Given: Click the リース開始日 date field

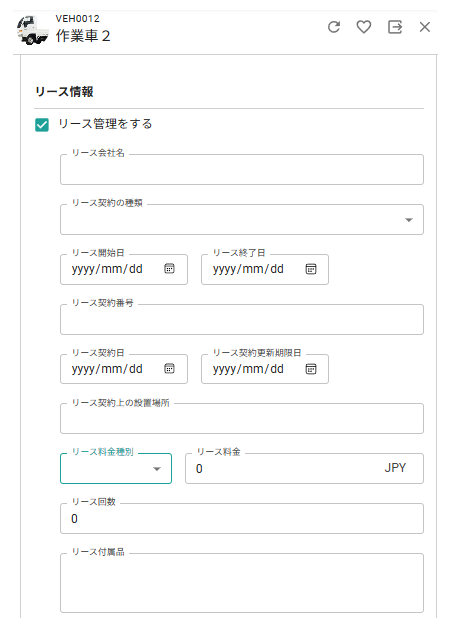Looking at the screenshot, I should coord(123,269).
